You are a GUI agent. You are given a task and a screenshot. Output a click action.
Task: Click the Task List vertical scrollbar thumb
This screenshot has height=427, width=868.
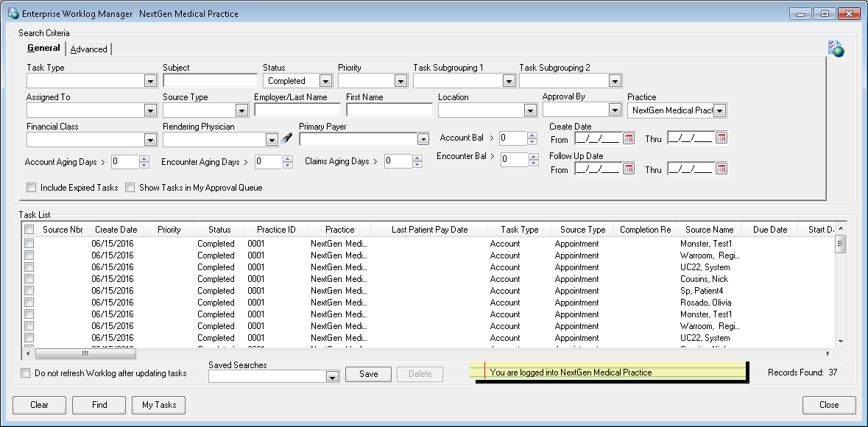tap(840, 244)
